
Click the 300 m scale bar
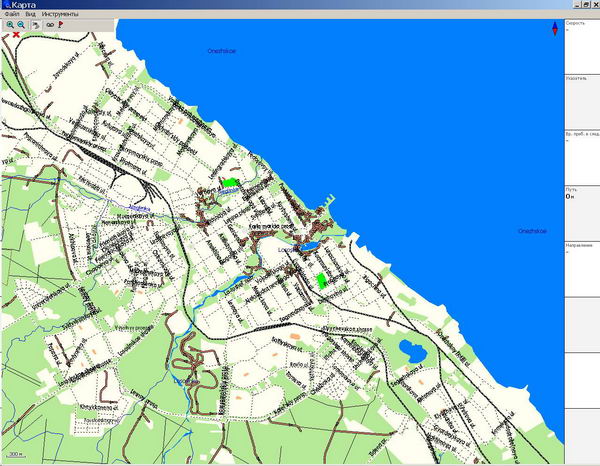tap(17, 455)
